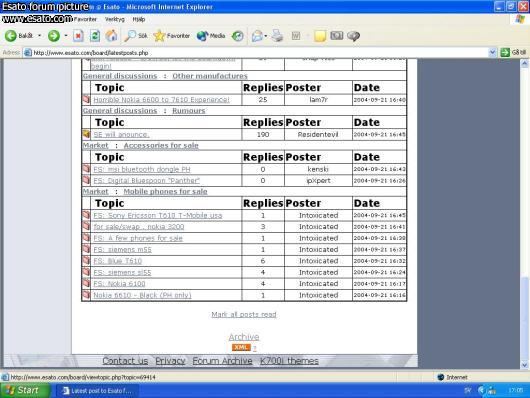
Task: Open Forum Archive footer link
Action: point(222,361)
